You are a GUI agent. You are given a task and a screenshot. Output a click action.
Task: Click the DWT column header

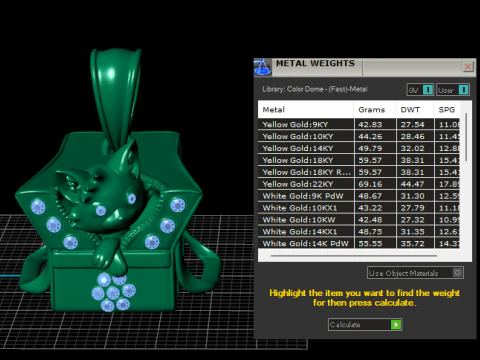(x=415, y=110)
